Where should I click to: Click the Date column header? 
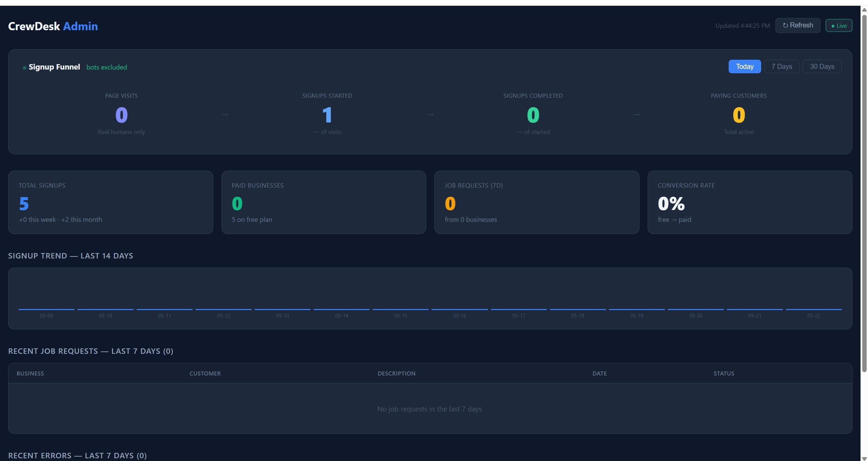point(599,373)
